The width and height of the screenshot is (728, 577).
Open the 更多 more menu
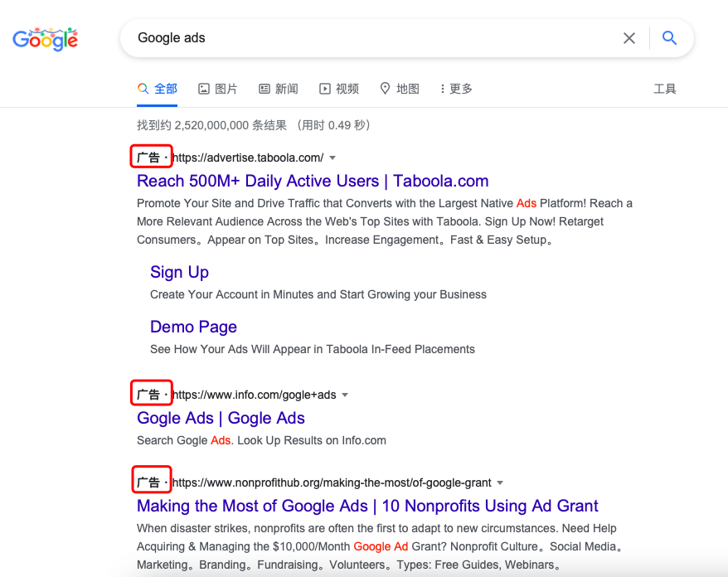pyautogui.click(x=456, y=89)
